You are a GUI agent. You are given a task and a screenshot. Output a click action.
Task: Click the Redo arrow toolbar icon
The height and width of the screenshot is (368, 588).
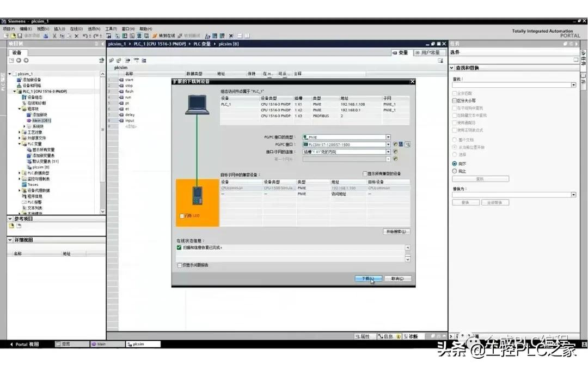[96, 36]
